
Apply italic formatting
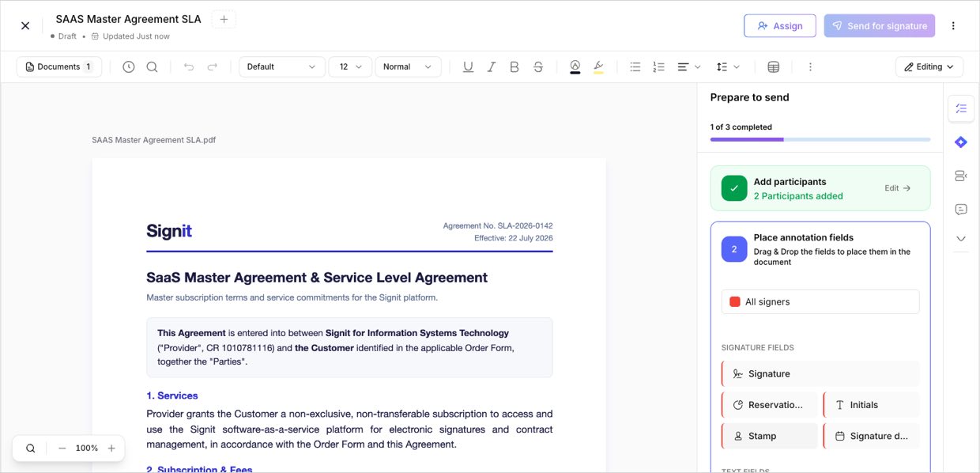click(492, 66)
